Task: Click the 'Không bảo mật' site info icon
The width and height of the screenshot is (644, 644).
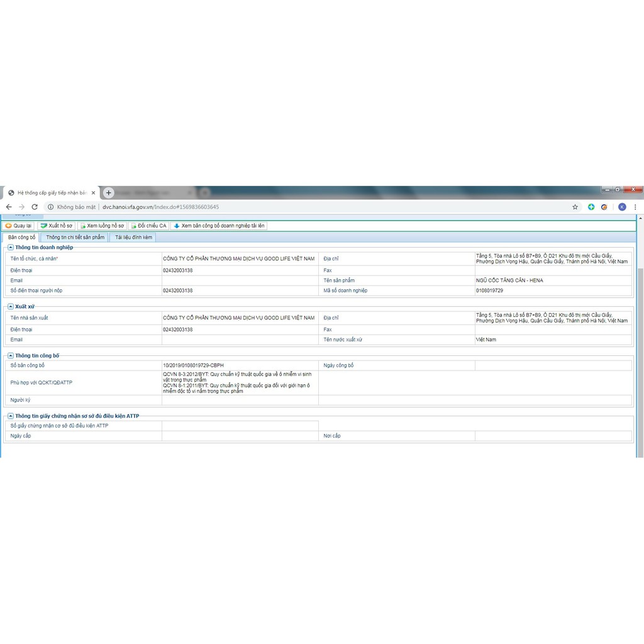Action: (51, 207)
